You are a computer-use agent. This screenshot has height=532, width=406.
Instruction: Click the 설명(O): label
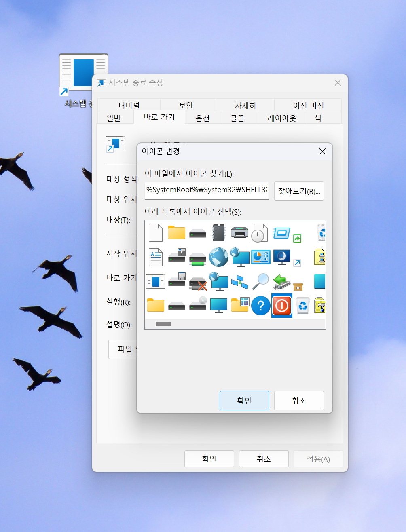coord(119,325)
